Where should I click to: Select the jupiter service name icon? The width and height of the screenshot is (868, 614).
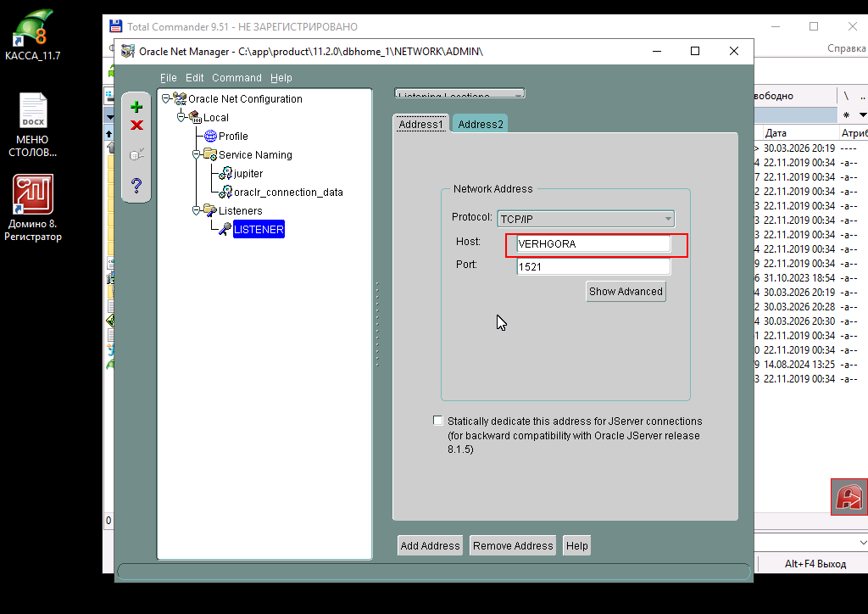[226, 173]
